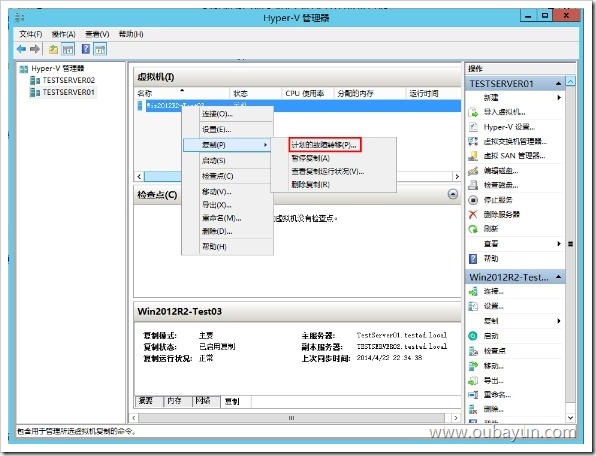Screen dimensions: 596x456
Task: Open the 文件(F) menu
Action: click(30, 34)
